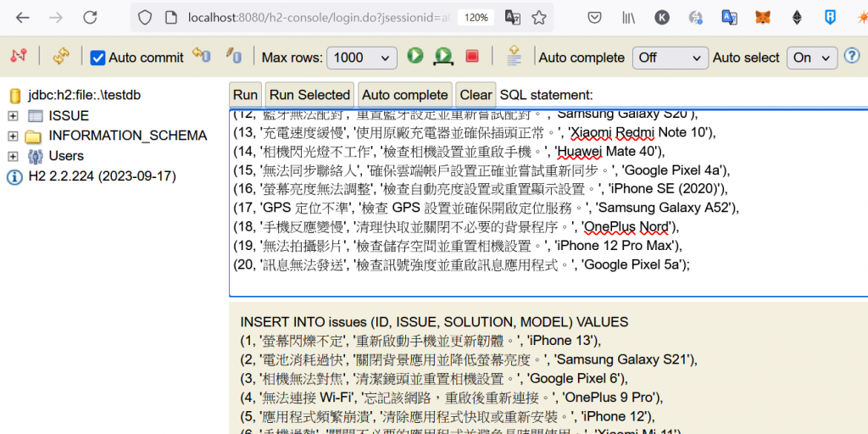Click the H2 Disconnect icon
The width and height of the screenshot is (868, 434).
19,56
